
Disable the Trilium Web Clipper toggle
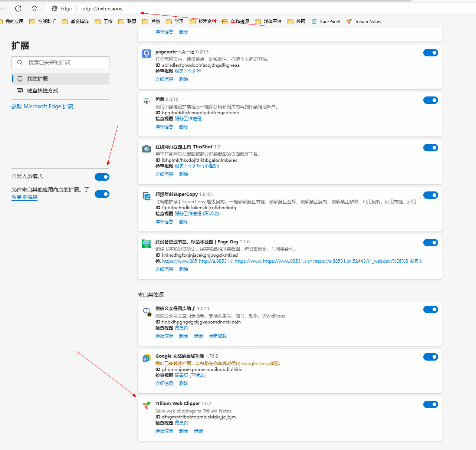coord(431,404)
